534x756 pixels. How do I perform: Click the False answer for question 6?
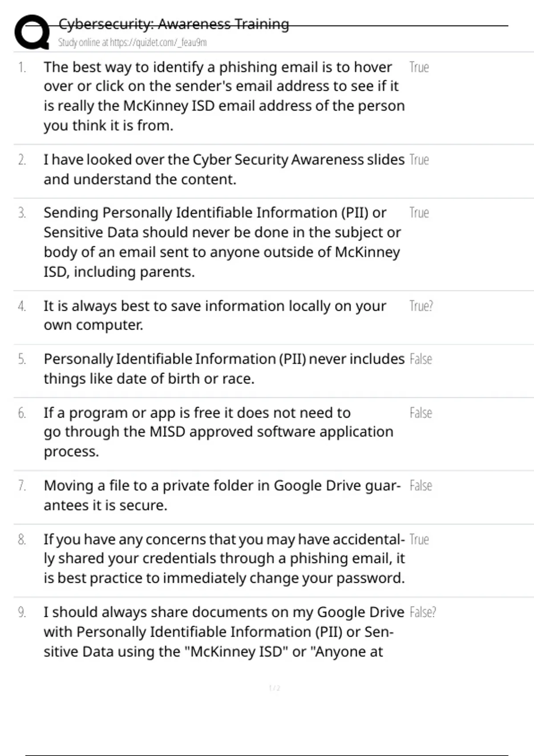pos(421,413)
